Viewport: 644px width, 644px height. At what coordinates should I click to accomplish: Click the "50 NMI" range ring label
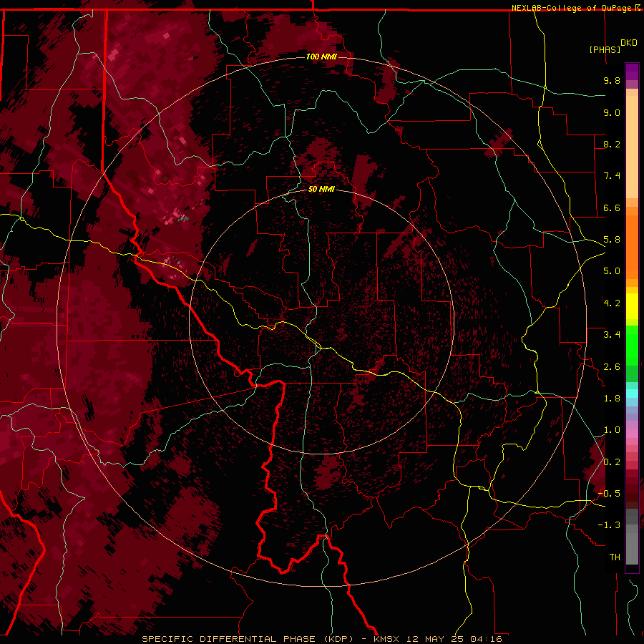coord(321,189)
